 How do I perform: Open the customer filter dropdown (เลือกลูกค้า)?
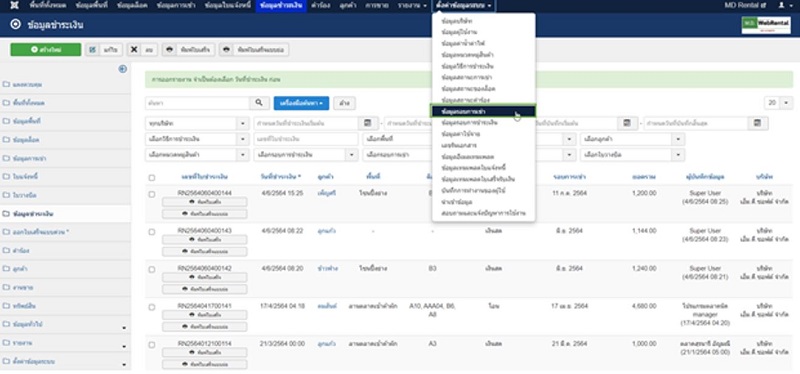pos(632,139)
